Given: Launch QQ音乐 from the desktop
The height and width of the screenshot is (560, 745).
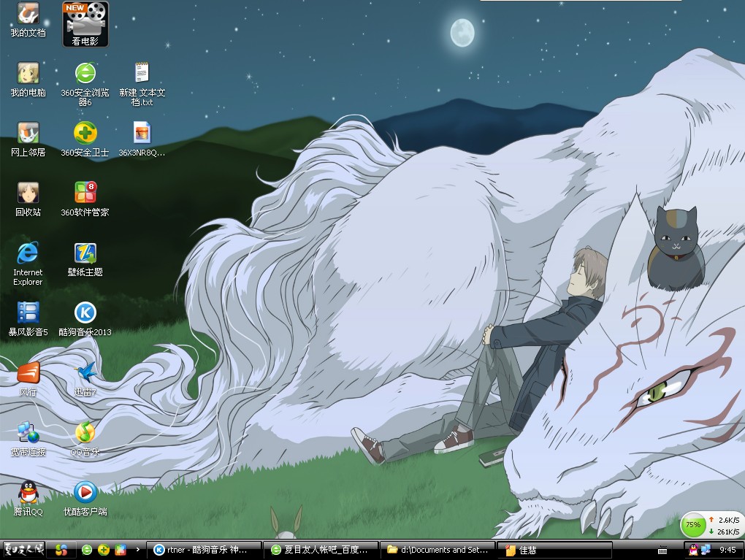Looking at the screenshot, I should 85,439.
